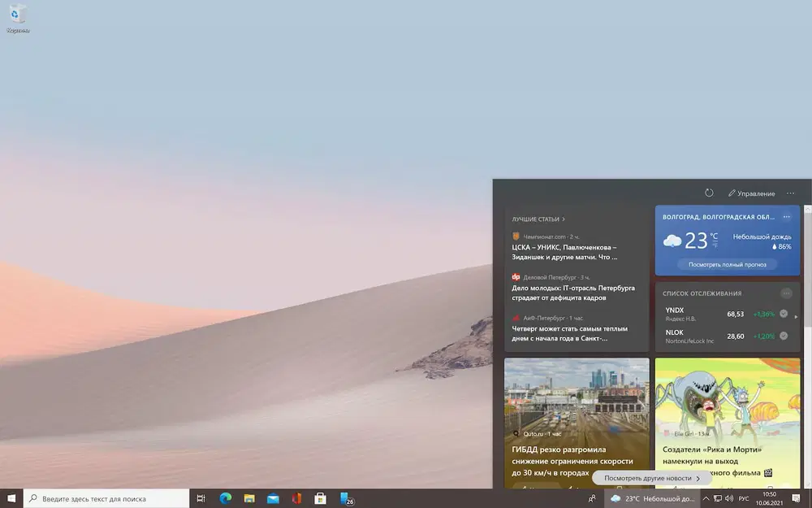Open the Четверг может стать самым теплым article
This screenshot has width=812, height=508.
pyautogui.click(x=570, y=333)
